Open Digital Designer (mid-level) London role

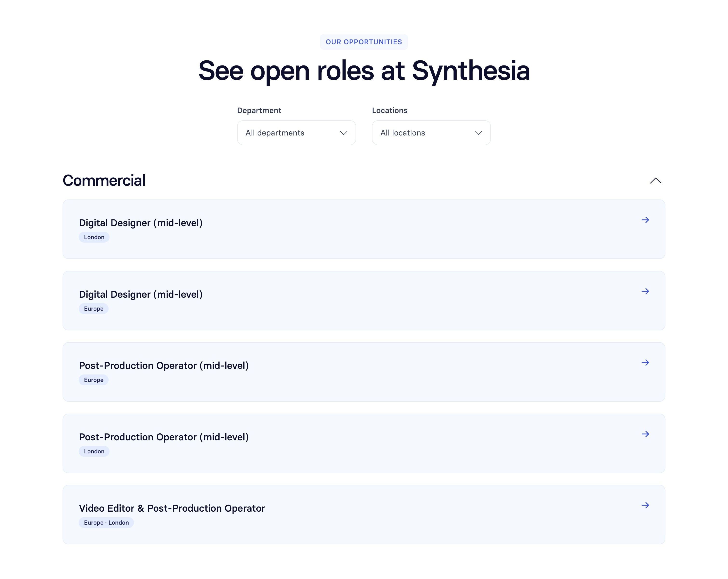[364, 229]
